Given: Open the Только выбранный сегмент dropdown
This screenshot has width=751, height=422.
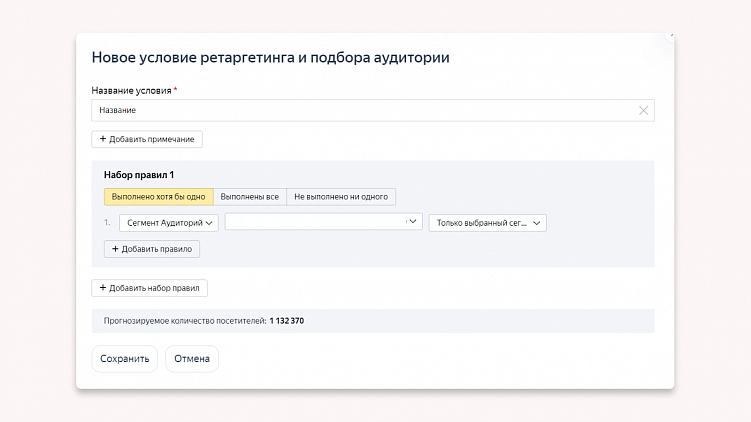Looking at the screenshot, I should [488, 223].
